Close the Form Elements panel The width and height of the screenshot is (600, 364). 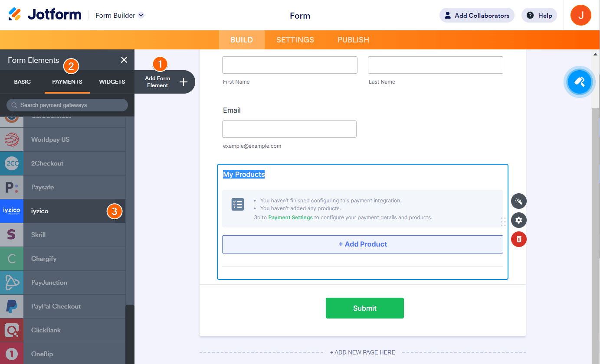124,60
